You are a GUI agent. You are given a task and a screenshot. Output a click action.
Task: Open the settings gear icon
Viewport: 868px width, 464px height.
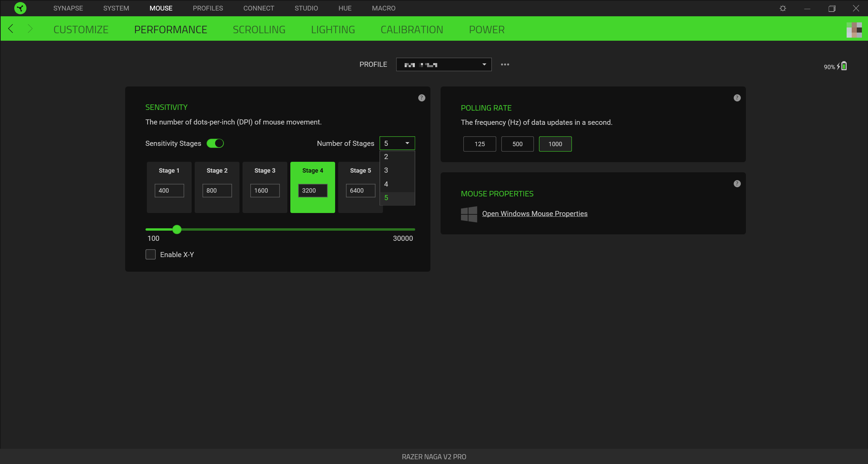point(783,8)
